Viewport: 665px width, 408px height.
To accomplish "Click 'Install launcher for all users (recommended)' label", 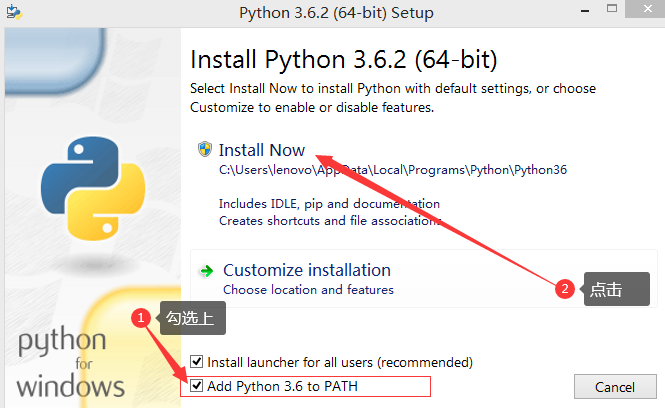I will (x=340, y=363).
